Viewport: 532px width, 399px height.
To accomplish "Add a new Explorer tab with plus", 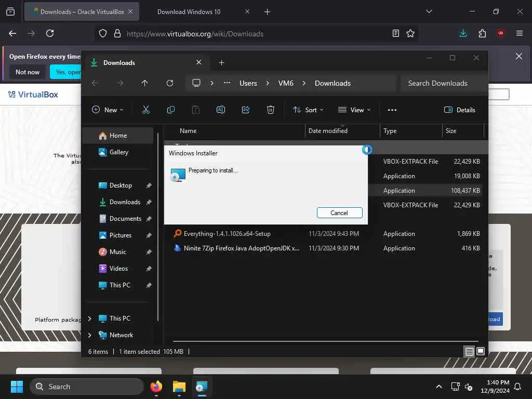I will (221, 63).
